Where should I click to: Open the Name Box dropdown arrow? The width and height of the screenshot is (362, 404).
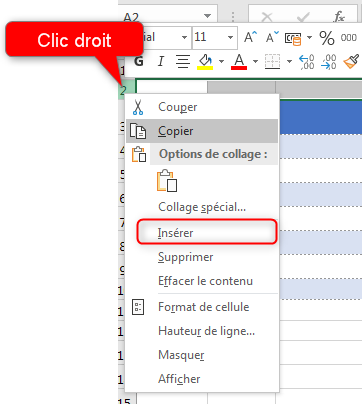pyautogui.click(x=207, y=16)
